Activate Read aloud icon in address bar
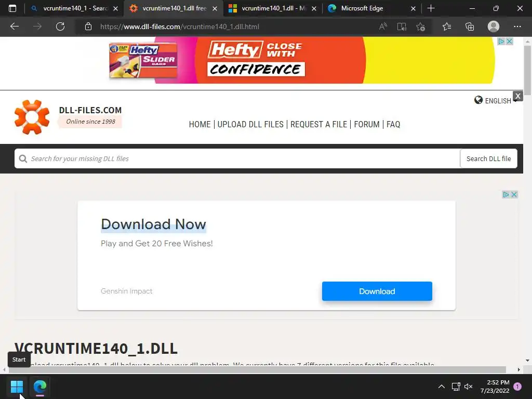 click(x=383, y=26)
